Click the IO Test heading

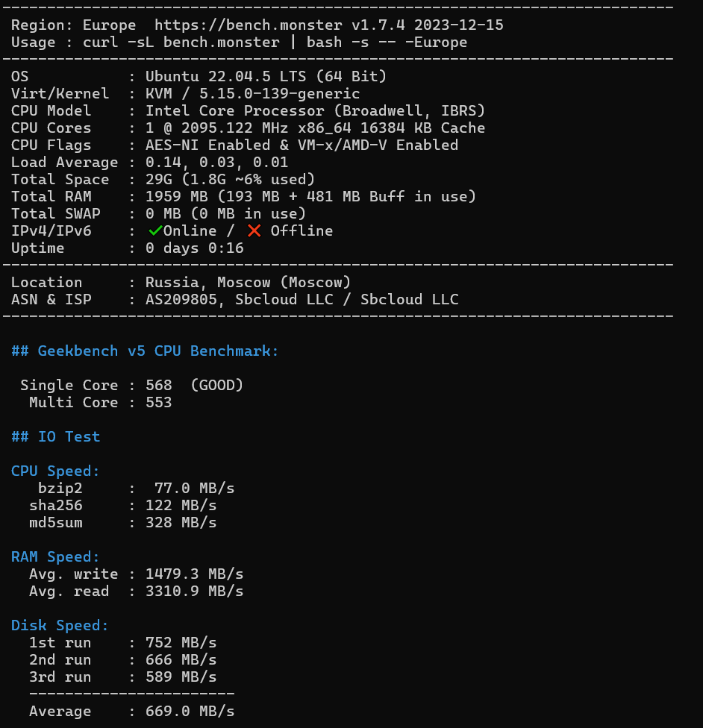point(56,436)
